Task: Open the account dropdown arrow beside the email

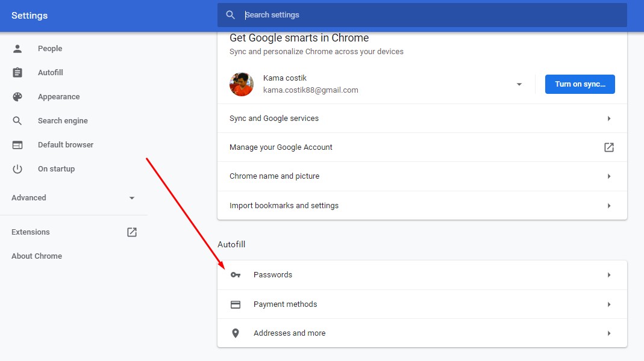Action: point(519,84)
